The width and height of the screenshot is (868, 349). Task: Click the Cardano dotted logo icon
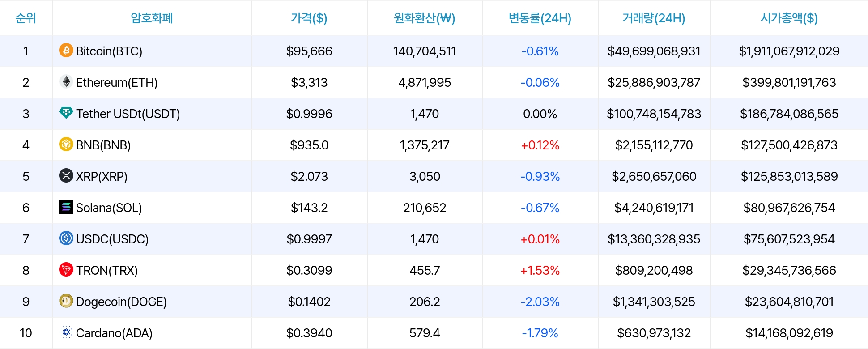pos(66,332)
